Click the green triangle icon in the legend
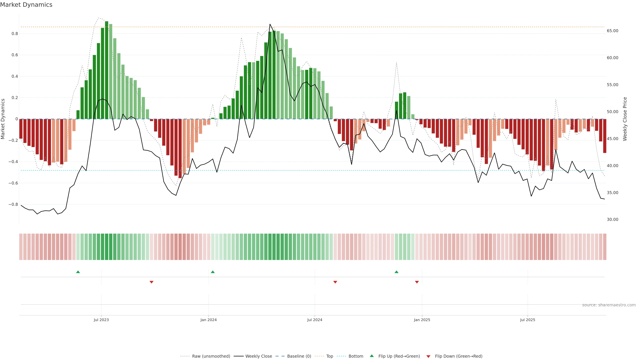The width and height of the screenshot is (644, 362). tap(372, 356)
